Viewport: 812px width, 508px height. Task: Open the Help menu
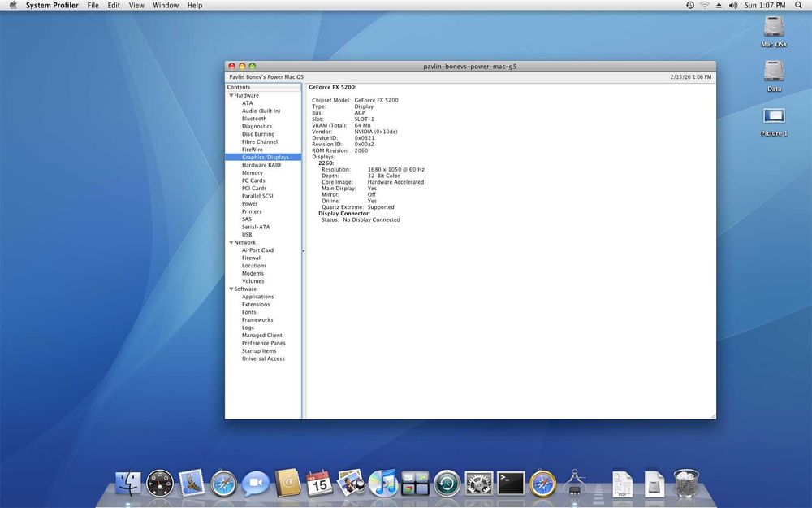[x=195, y=5]
